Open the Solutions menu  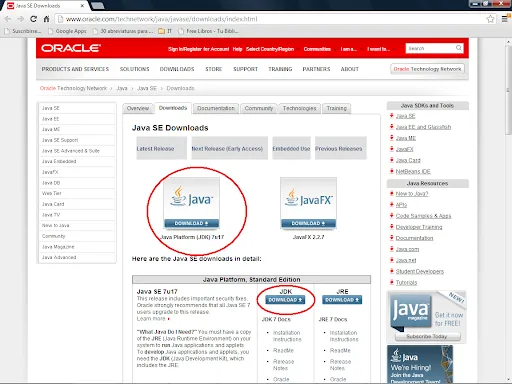[x=135, y=69]
